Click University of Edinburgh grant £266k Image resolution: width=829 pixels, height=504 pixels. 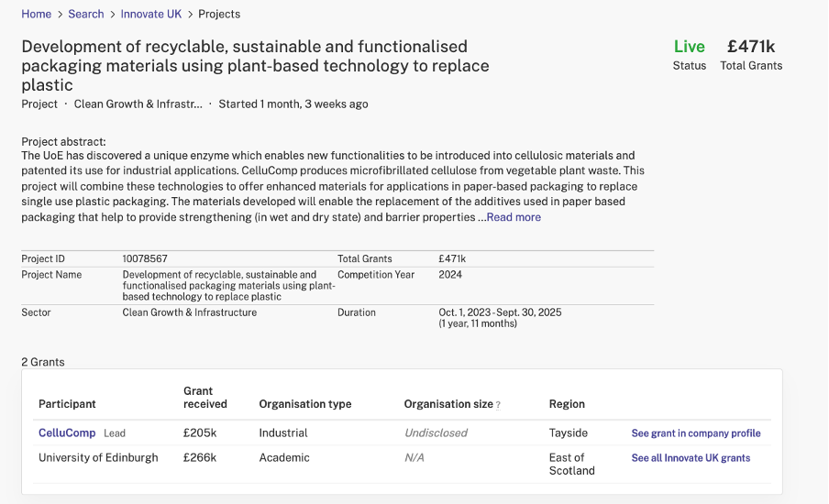[x=200, y=457]
